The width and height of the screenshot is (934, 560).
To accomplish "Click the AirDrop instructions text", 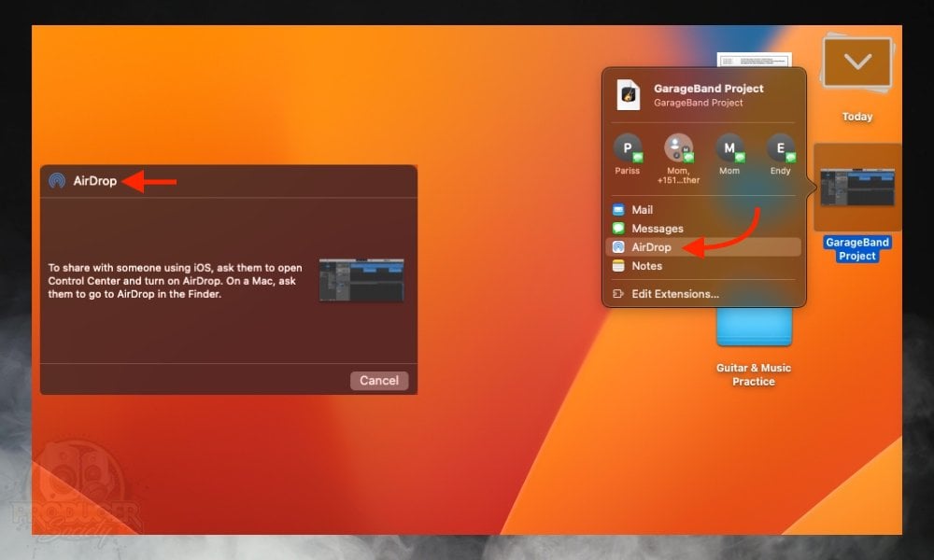I will pos(176,280).
